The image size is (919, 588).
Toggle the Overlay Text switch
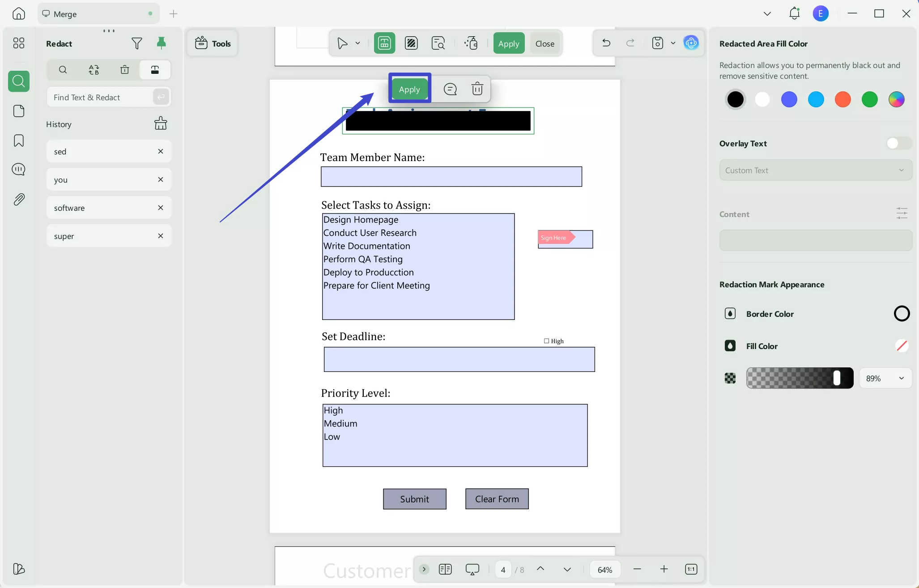898,143
